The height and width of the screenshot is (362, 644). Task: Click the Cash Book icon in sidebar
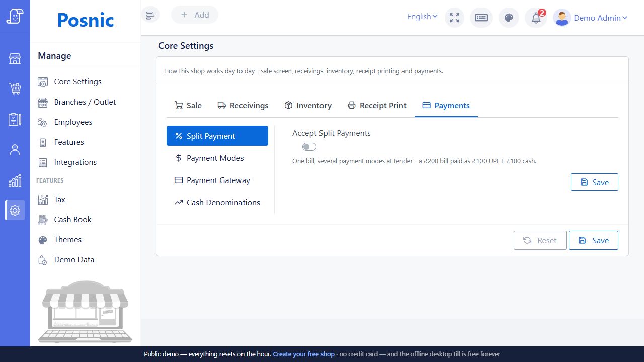(x=43, y=220)
